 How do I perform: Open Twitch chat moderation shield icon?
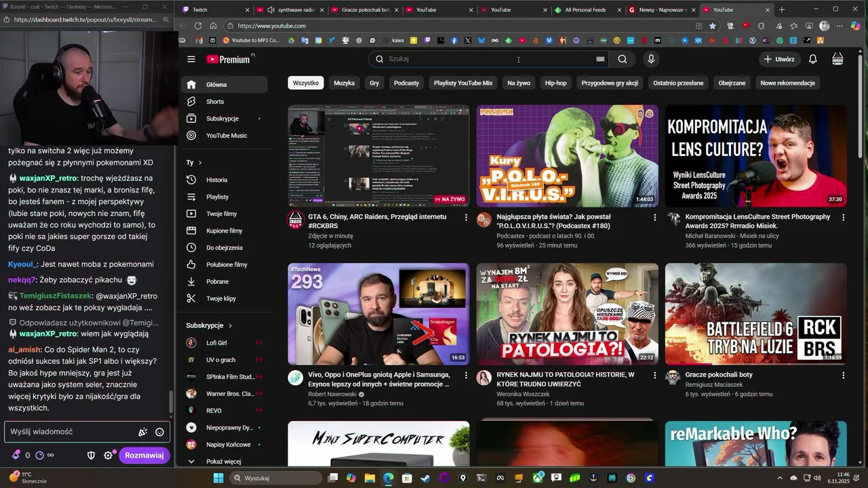pyautogui.click(x=91, y=455)
